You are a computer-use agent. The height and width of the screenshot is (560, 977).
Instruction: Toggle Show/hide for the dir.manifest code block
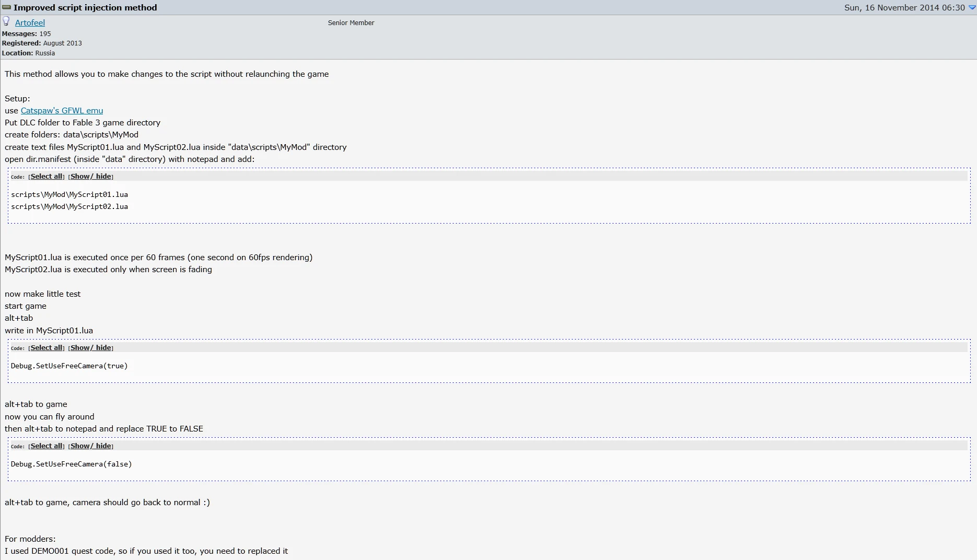tap(91, 177)
